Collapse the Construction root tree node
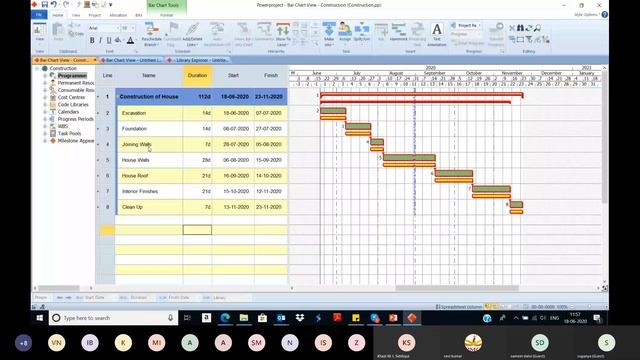 coord(37,69)
